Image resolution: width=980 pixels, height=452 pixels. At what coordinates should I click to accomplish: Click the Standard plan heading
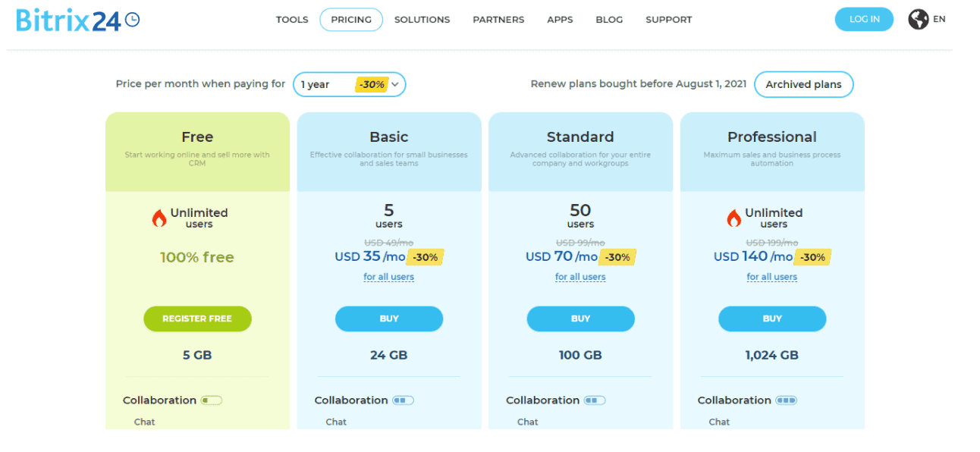[x=580, y=137]
